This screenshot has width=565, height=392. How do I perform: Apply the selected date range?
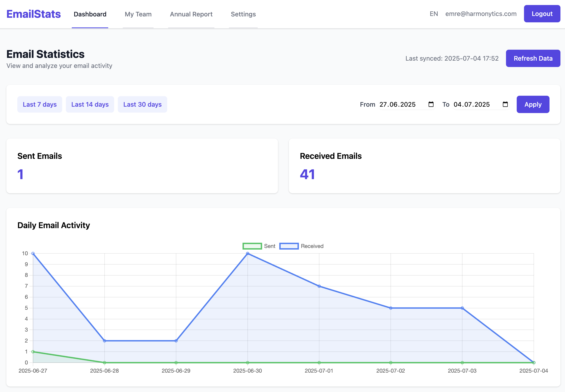tap(533, 104)
